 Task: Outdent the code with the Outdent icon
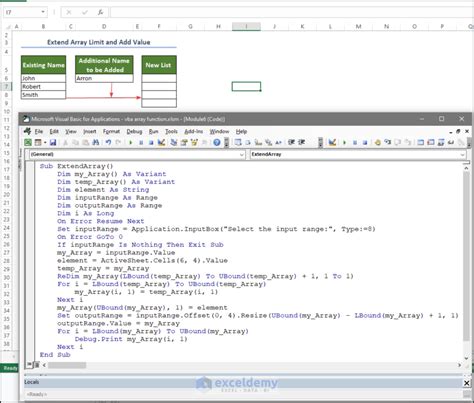pos(302,142)
